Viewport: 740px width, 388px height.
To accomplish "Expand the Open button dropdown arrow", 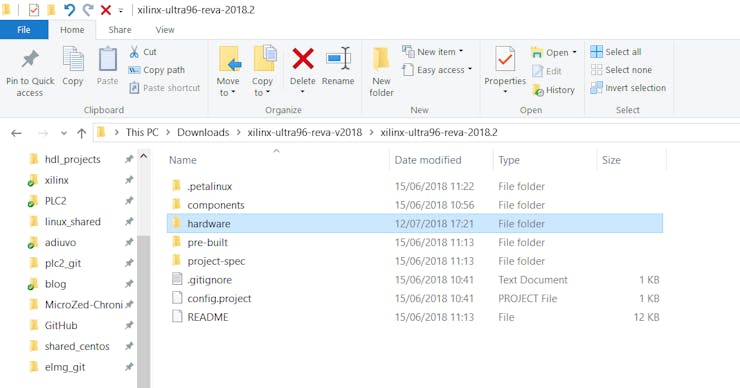I will 574,52.
